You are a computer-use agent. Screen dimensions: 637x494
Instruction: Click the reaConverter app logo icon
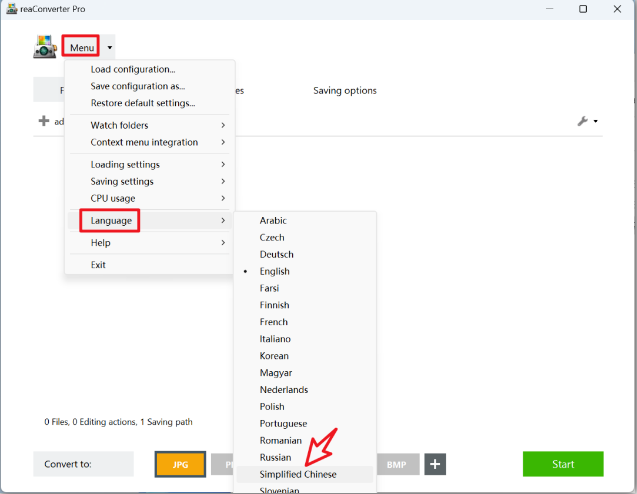point(45,47)
